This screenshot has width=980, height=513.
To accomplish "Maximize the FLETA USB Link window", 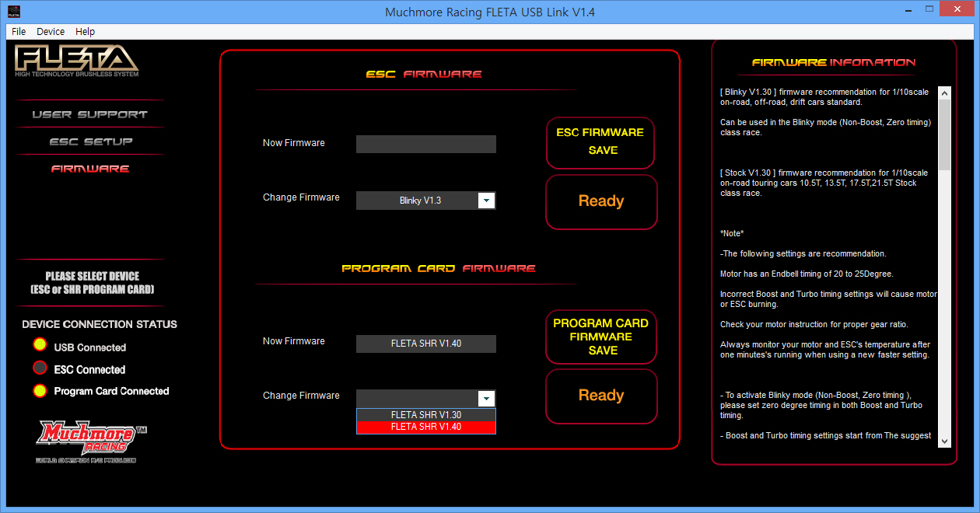I will click(930, 9).
